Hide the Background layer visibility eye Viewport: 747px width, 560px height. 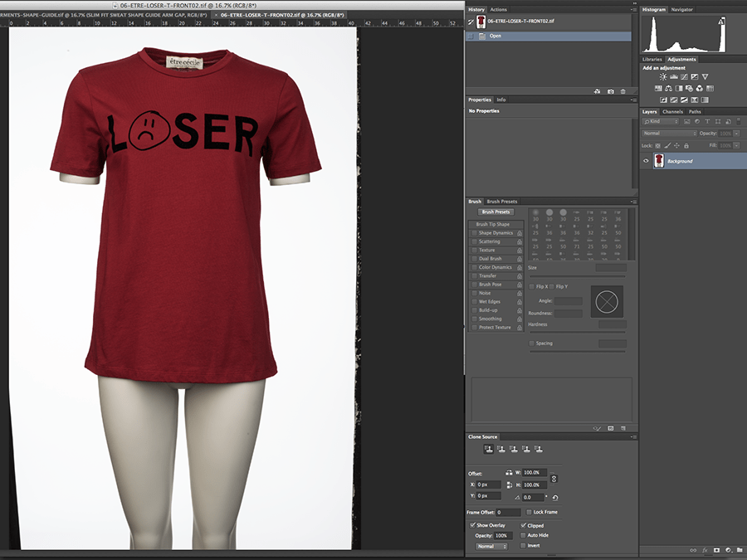[647, 161]
